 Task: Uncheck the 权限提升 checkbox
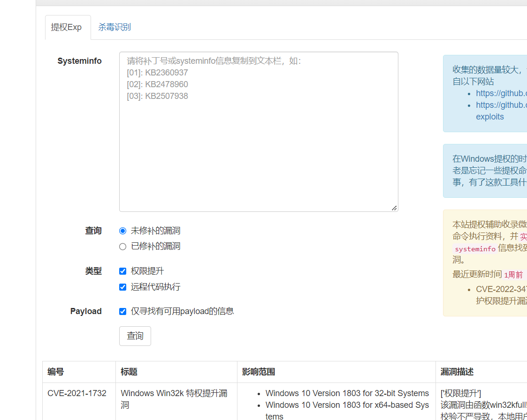pyautogui.click(x=122, y=271)
